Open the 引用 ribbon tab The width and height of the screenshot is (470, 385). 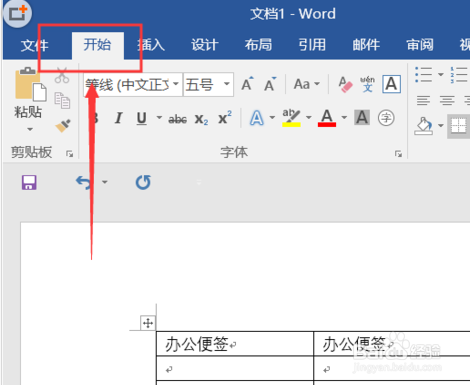[312, 45]
